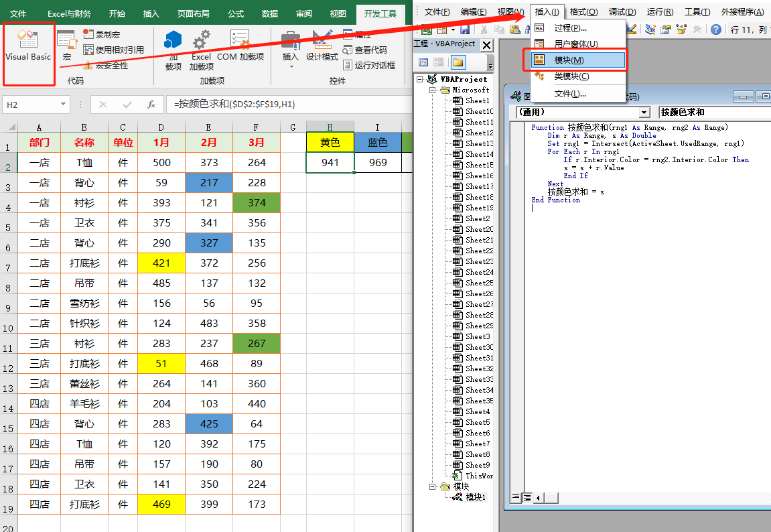Choose 用户窗体(U) from the insert menu
The height and width of the screenshot is (532, 771).
(577, 44)
